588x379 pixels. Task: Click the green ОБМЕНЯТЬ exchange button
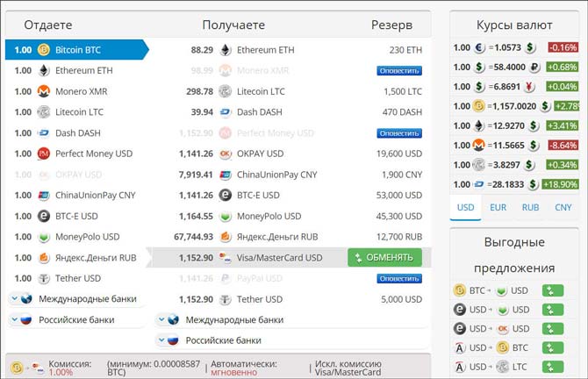(384, 258)
